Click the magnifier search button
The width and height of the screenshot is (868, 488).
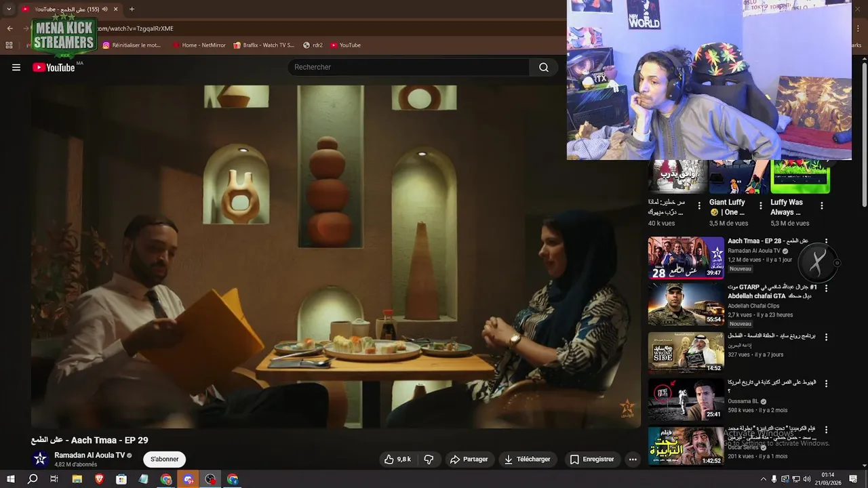(x=544, y=67)
